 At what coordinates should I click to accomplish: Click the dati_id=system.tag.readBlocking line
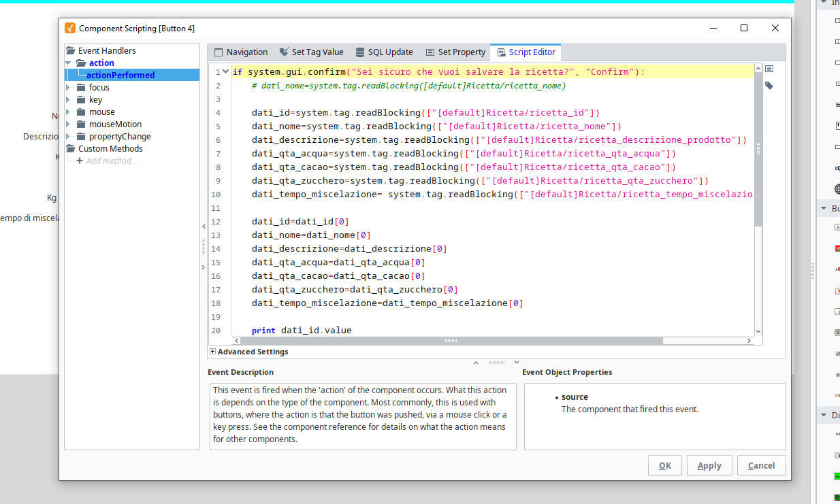point(425,113)
